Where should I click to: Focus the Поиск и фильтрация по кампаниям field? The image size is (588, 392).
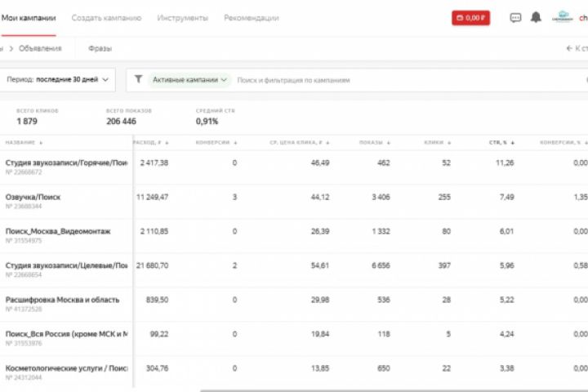click(x=409, y=80)
